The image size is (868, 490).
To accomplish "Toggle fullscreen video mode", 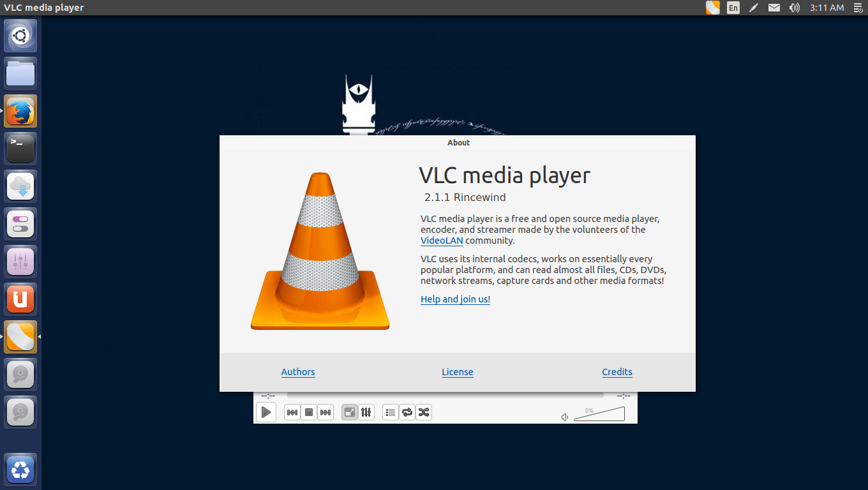I will (x=349, y=412).
